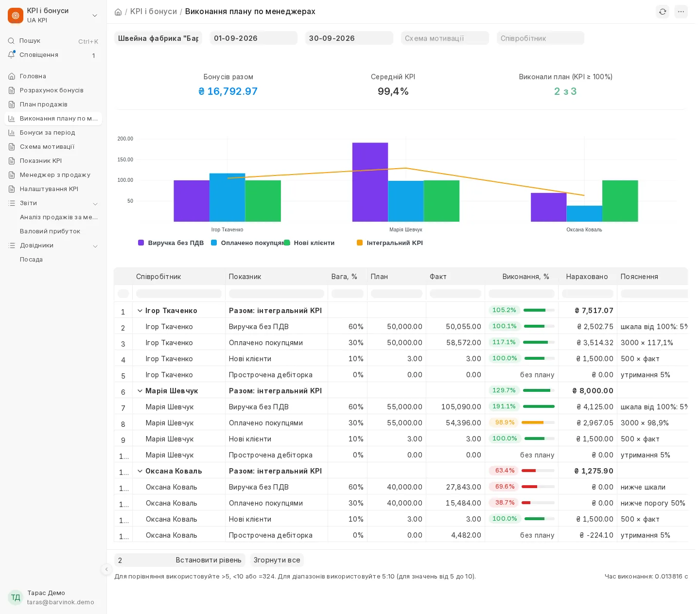Collapse the Звіти sidebar section
This screenshot has width=700, height=614.
95,204
